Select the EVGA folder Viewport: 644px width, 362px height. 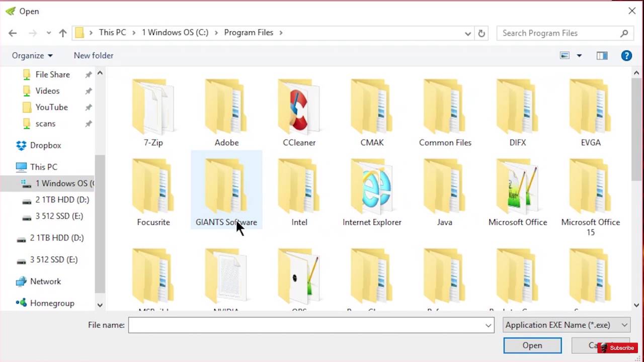(591, 113)
